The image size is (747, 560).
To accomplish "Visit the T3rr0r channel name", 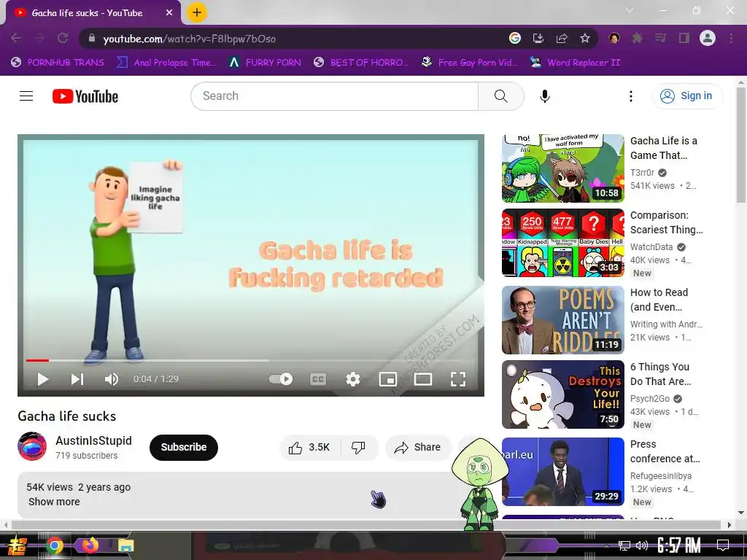I will pos(642,172).
